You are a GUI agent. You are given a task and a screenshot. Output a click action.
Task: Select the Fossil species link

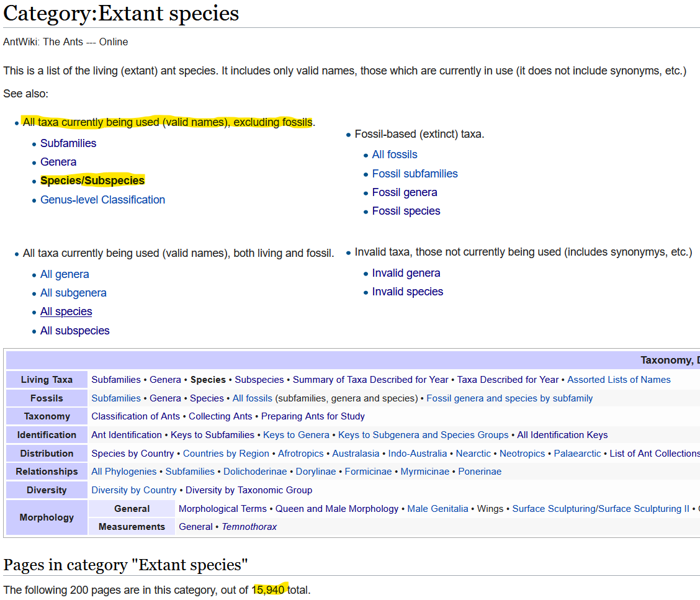tap(406, 211)
